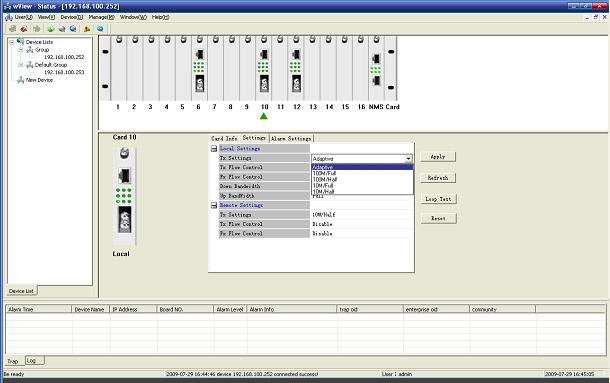
Task: Select the Trap tab
Action: click(x=13, y=361)
